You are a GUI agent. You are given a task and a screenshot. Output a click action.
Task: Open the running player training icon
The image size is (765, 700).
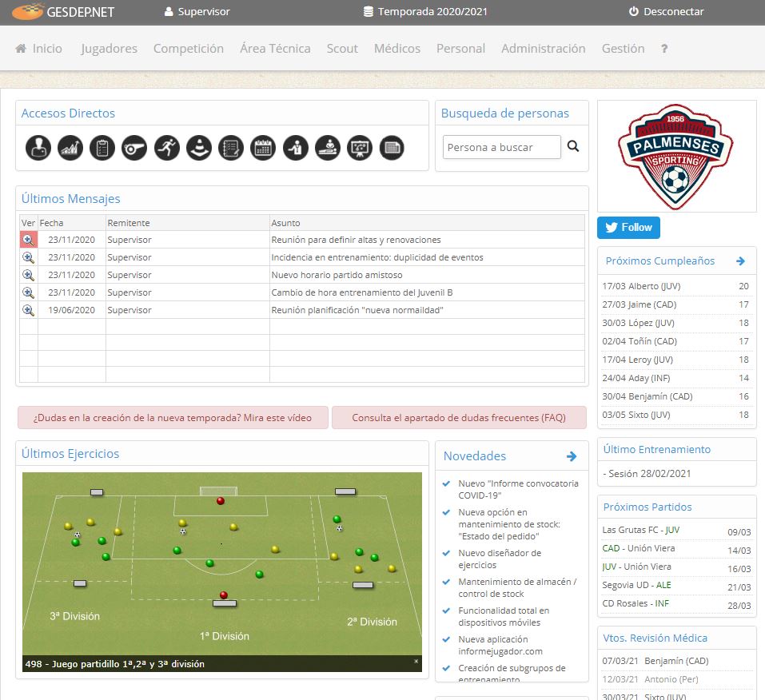point(166,148)
